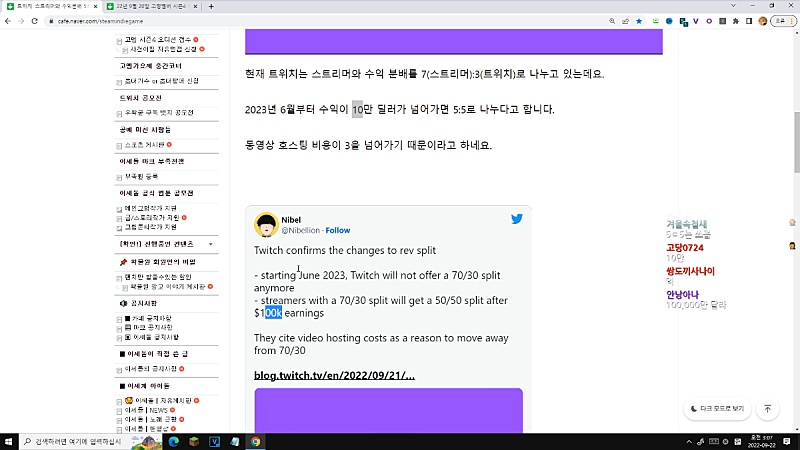Open Microsoft Edge from the taskbar
The width and height of the screenshot is (800, 450).
172,441
